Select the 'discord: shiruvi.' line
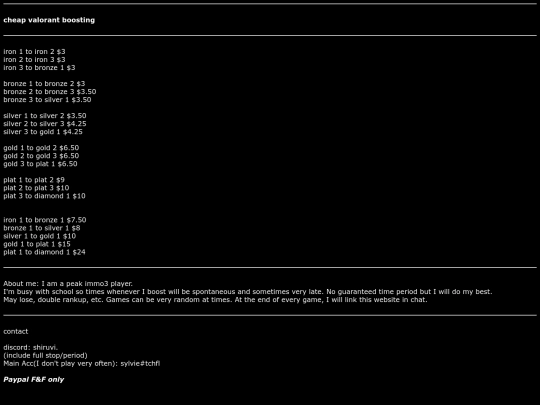 click(x=31, y=347)
